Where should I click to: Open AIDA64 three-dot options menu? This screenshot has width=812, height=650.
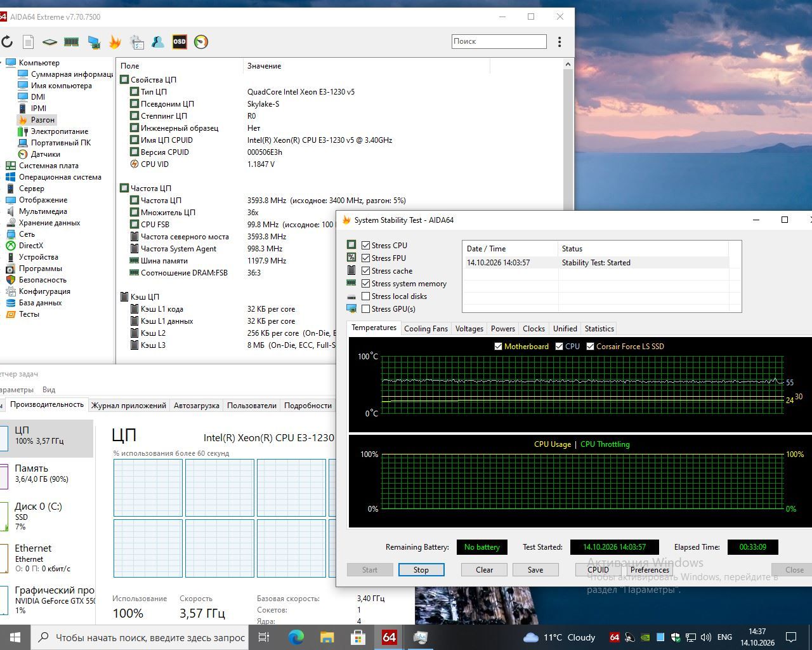click(x=560, y=41)
